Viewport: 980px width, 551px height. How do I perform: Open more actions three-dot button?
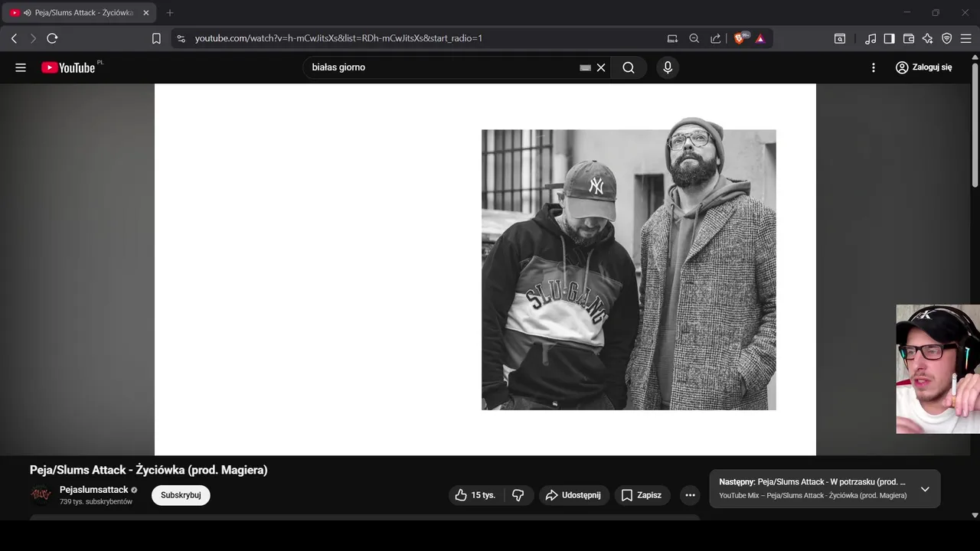[x=690, y=495]
